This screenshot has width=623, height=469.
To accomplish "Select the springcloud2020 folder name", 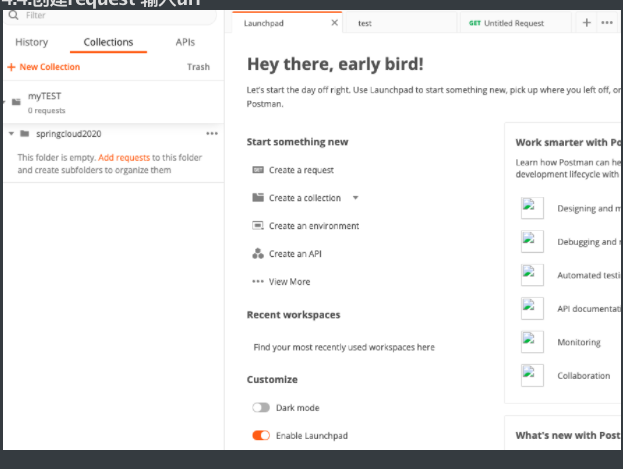I will coord(68,134).
